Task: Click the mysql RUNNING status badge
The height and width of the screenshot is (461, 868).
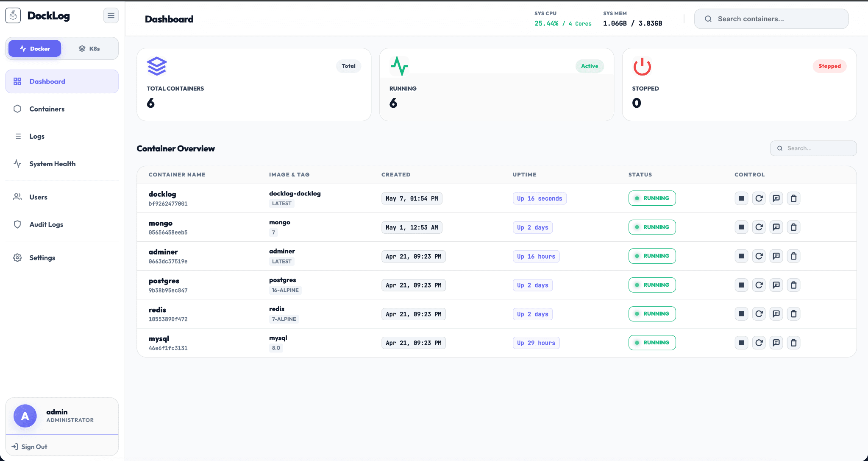Action: pyautogui.click(x=652, y=342)
